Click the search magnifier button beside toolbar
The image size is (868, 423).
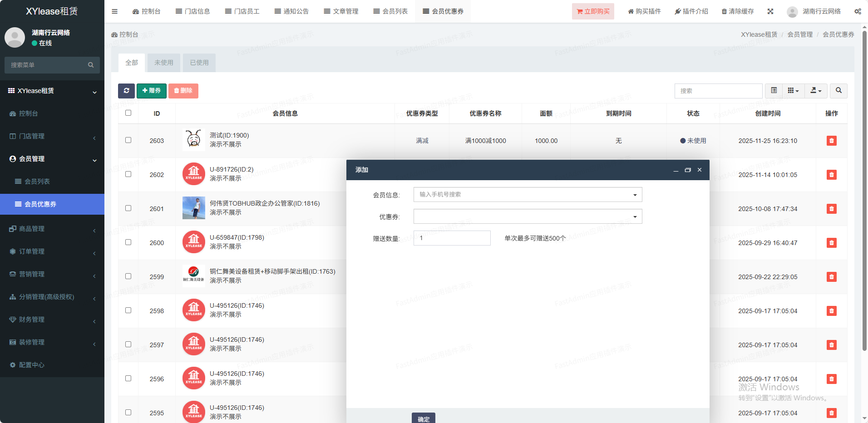838,91
